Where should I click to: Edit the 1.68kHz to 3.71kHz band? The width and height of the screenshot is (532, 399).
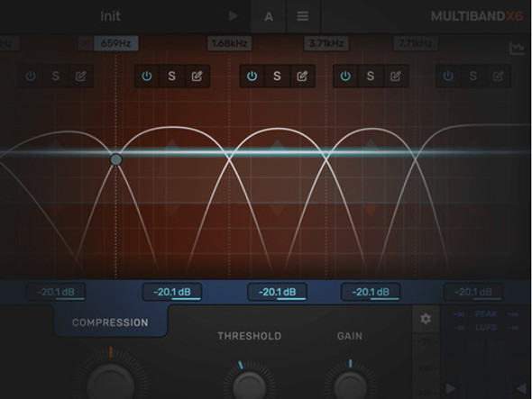[x=302, y=76]
